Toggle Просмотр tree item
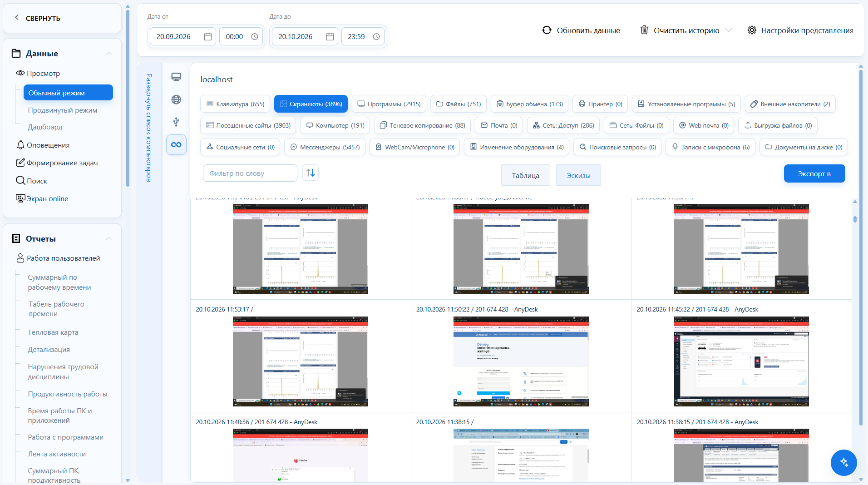The width and height of the screenshot is (868, 485). coord(38,73)
